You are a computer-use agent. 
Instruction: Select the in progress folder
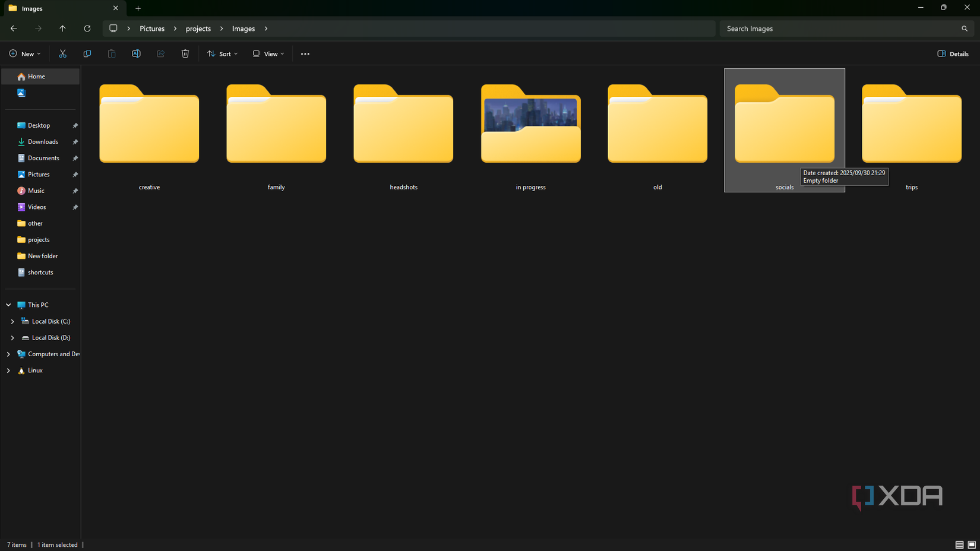pyautogui.click(x=530, y=131)
